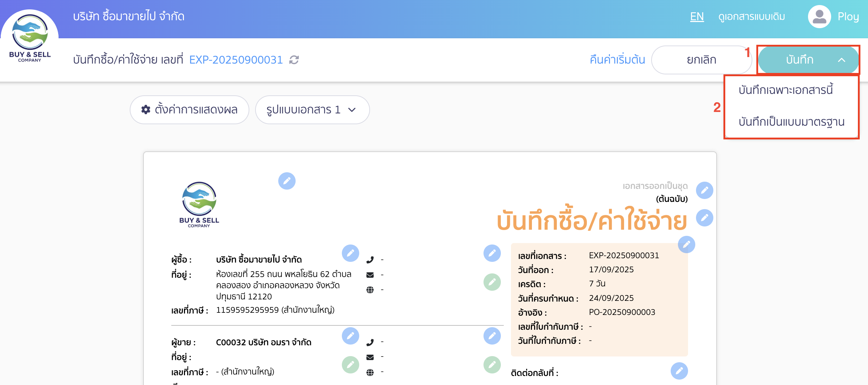Click the buyer phone icon
The height and width of the screenshot is (385, 868).
(370, 260)
